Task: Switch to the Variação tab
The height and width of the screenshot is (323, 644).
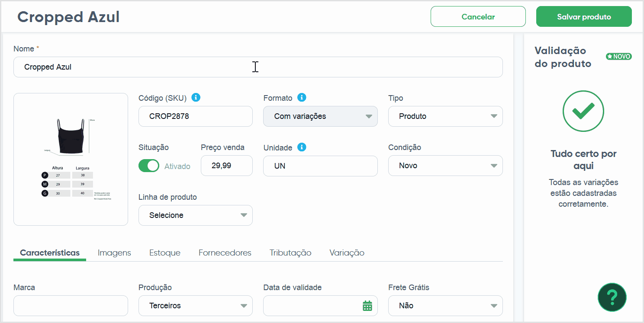Action: (347, 253)
